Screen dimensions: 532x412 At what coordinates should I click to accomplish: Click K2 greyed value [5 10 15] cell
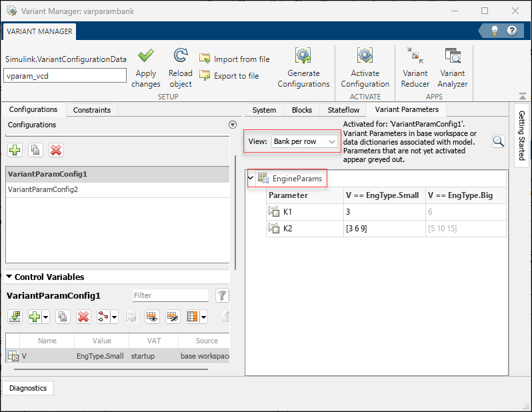[466, 229]
